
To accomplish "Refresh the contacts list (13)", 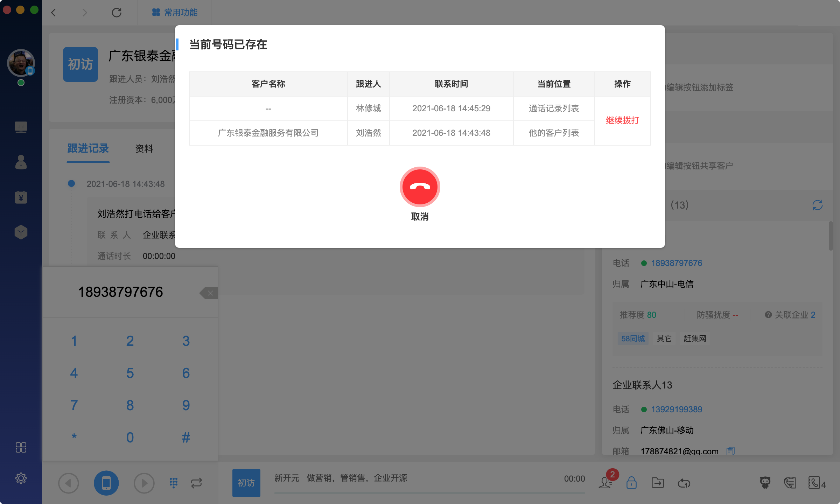I will (818, 205).
